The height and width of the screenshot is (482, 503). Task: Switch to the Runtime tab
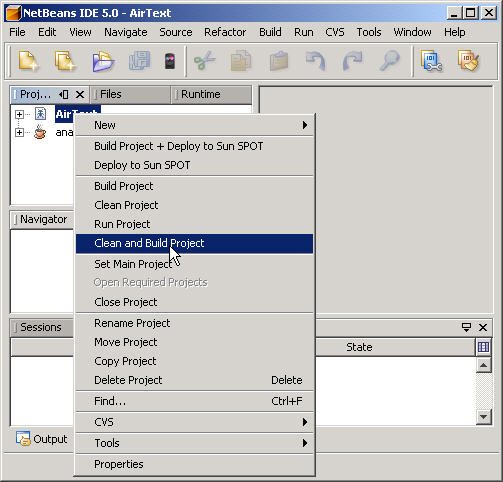[x=211, y=95]
